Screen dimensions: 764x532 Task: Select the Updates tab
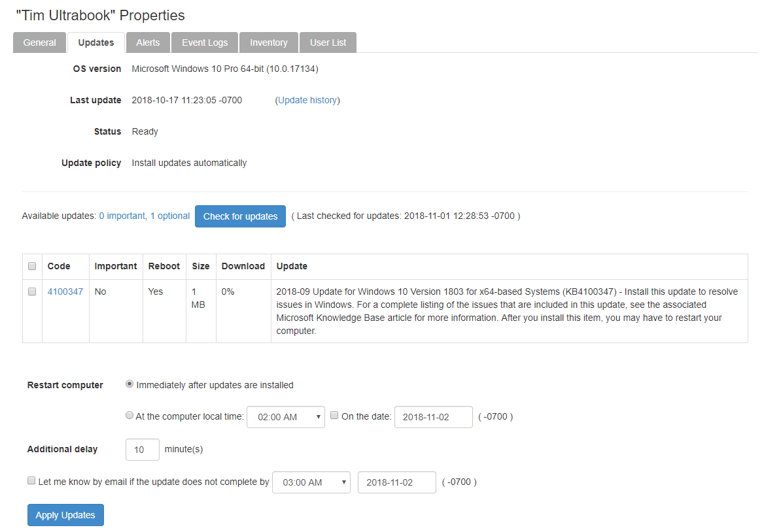(x=96, y=42)
